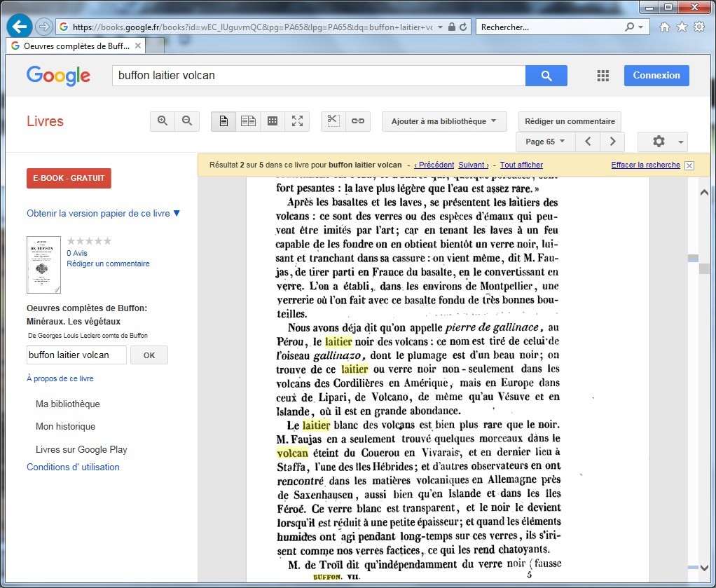
Task: Close the Oeuvres complètes de Buff... tab
Action: point(138,46)
